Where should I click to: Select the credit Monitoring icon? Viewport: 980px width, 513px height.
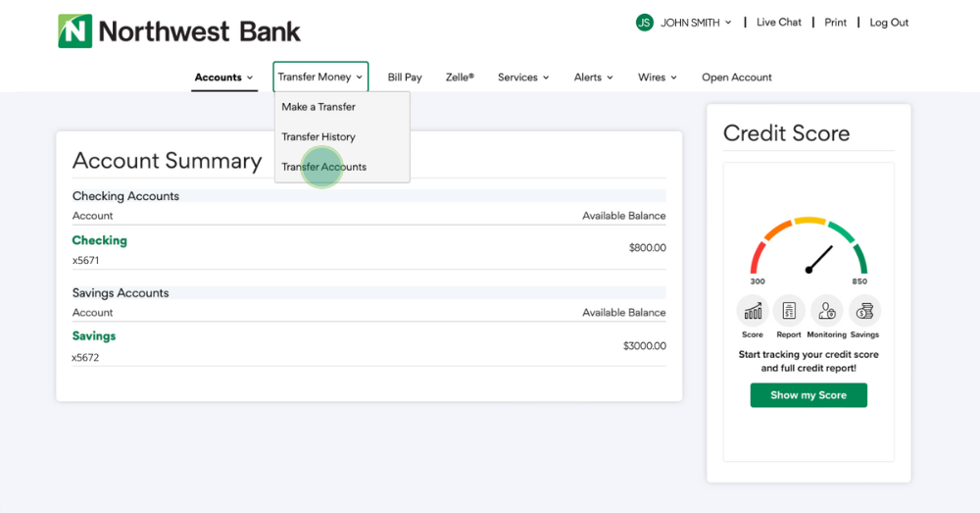(827, 311)
